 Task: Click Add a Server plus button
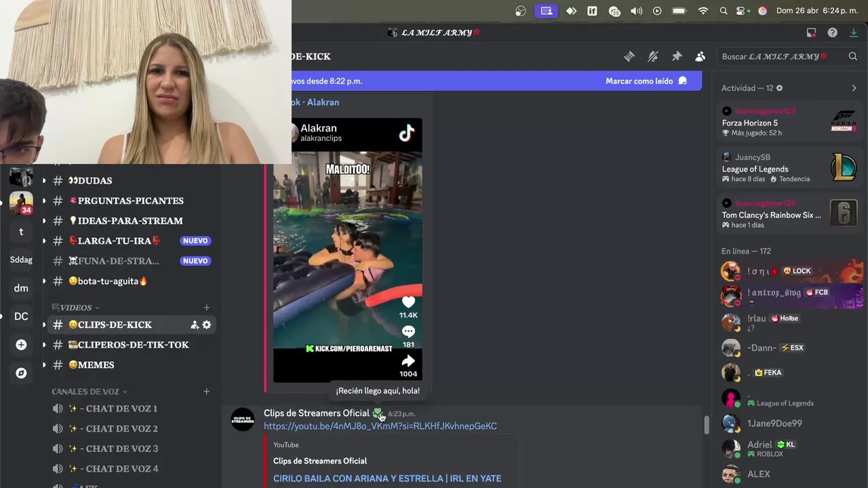(21, 345)
